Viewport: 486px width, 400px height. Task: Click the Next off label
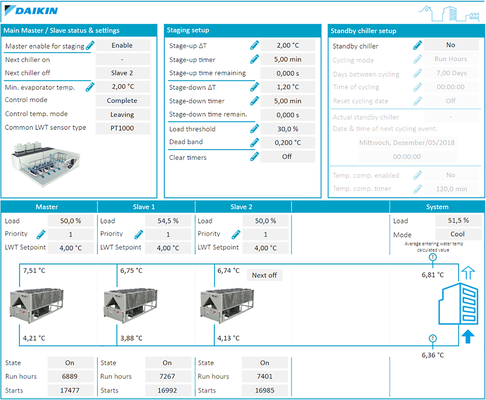click(x=264, y=275)
